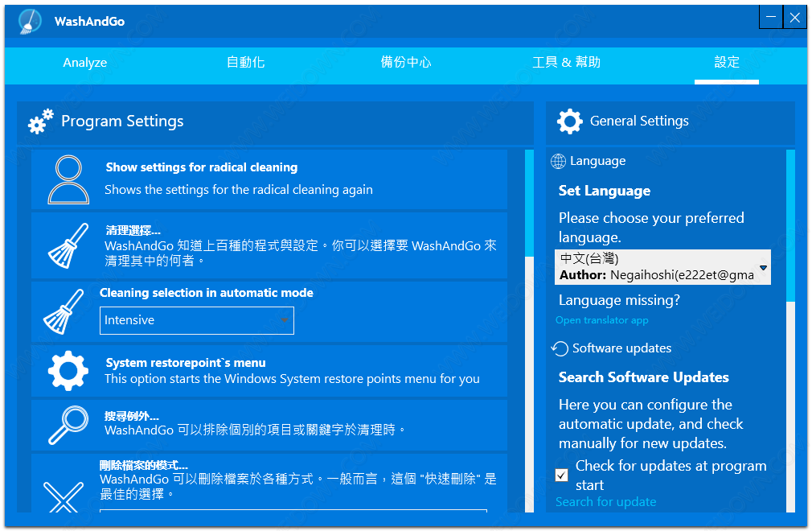Click the magnifier icon beside 搜尋例外
812x531 pixels.
pyautogui.click(x=68, y=425)
